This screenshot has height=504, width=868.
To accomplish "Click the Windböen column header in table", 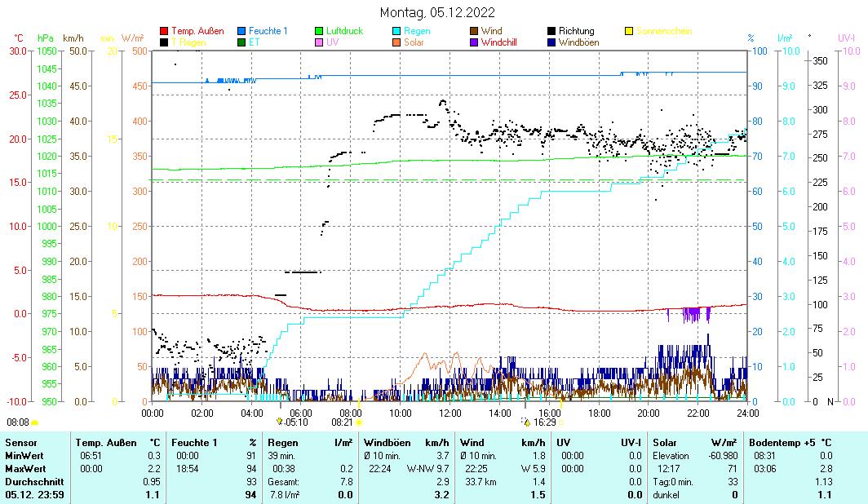I will pyautogui.click(x=387, y=443).
